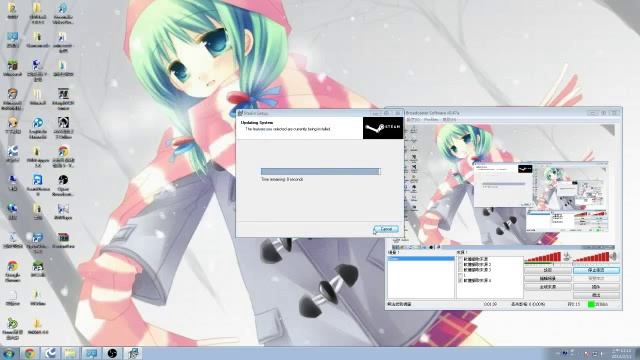Click the Exit (退出) button in OBS

coord(596,295)
